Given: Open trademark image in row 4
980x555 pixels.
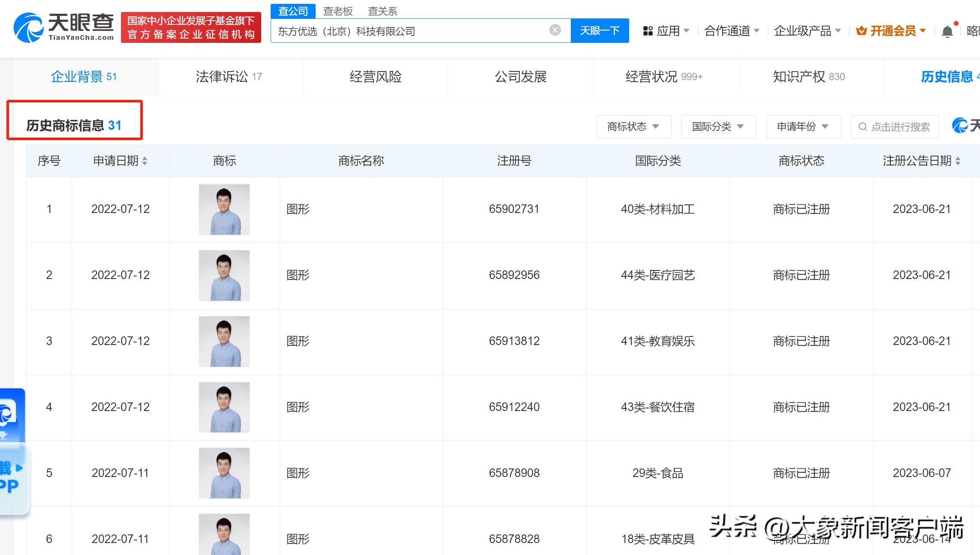Looking at the screenshot, I should (224, 408).
